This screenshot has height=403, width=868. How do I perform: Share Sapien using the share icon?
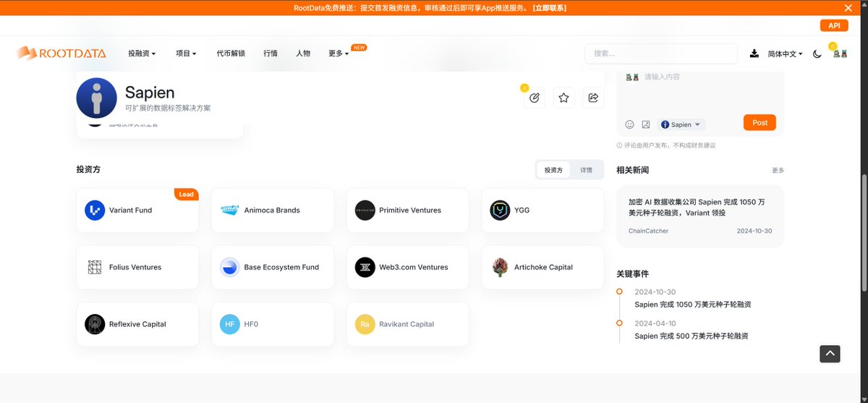pos(593,98)
